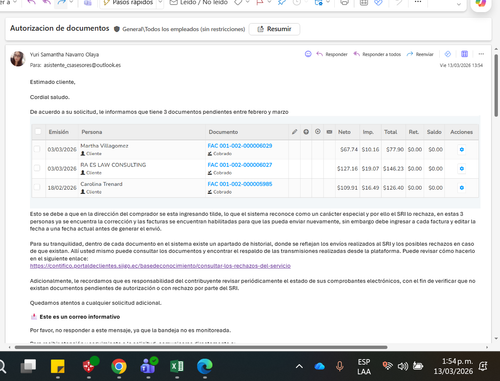
Task: Tick checkbox for Carolina Trenard row
Action: pos(37,187)
